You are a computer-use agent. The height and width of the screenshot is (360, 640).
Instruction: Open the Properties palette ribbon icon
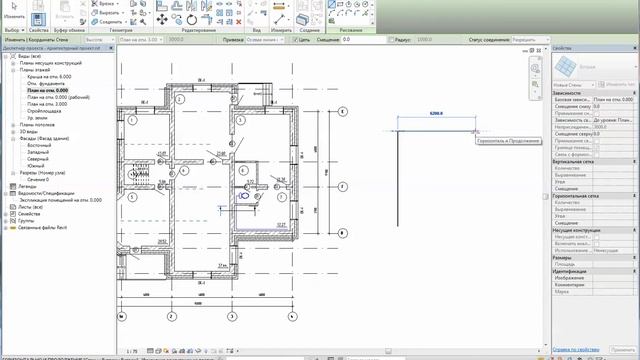(39, 20)
